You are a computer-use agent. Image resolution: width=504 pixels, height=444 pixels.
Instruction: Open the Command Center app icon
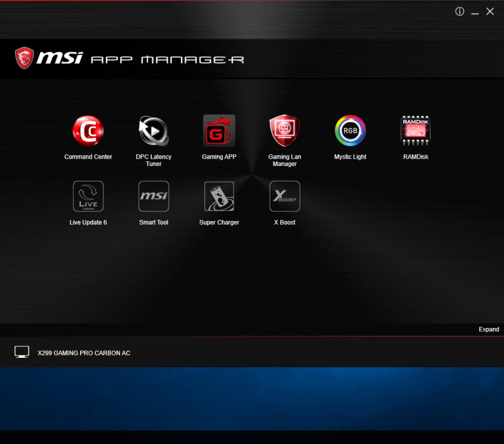point(88,131)
